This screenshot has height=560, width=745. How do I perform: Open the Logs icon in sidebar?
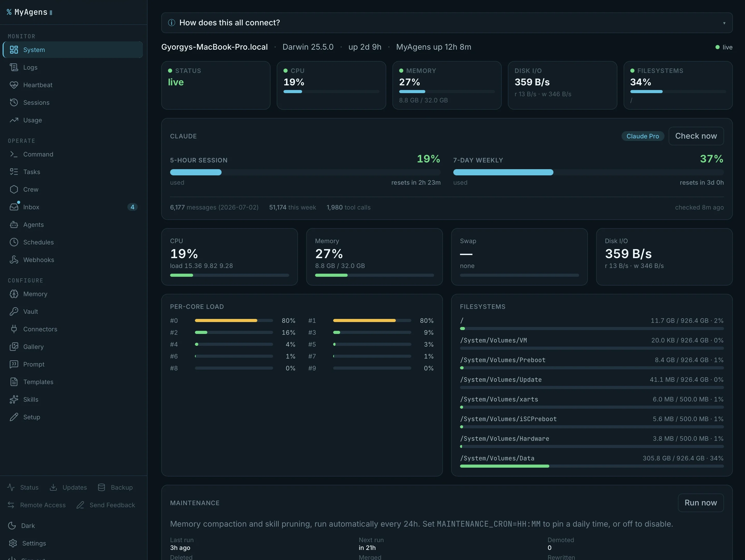point(14,67)
